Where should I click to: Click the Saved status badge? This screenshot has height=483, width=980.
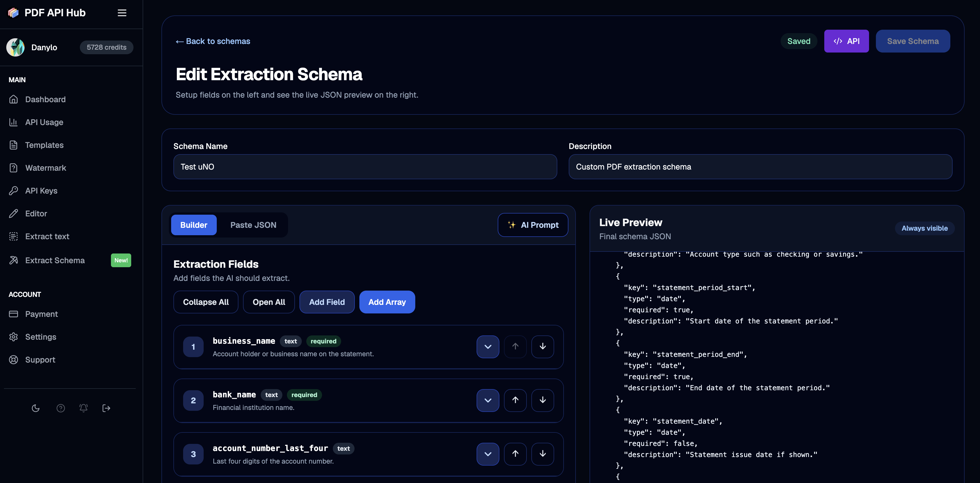pos(799,41)
